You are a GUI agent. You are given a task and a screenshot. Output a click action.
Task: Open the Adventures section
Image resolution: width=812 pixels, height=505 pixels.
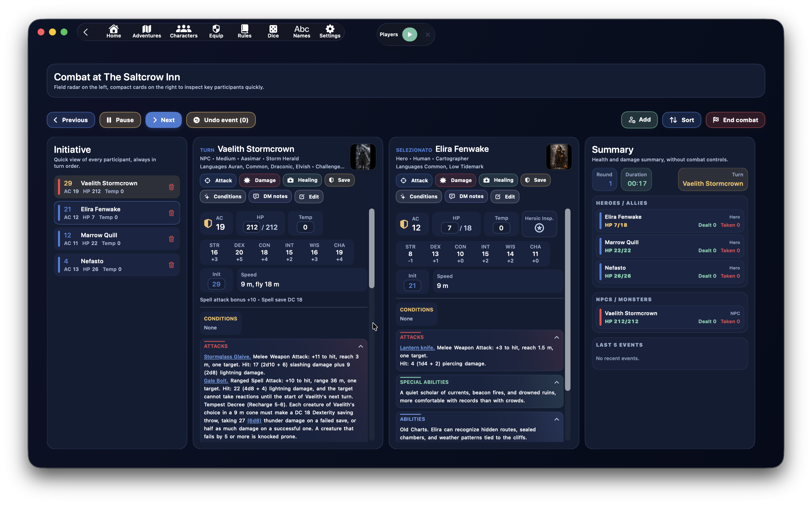[x=146, y=31]
